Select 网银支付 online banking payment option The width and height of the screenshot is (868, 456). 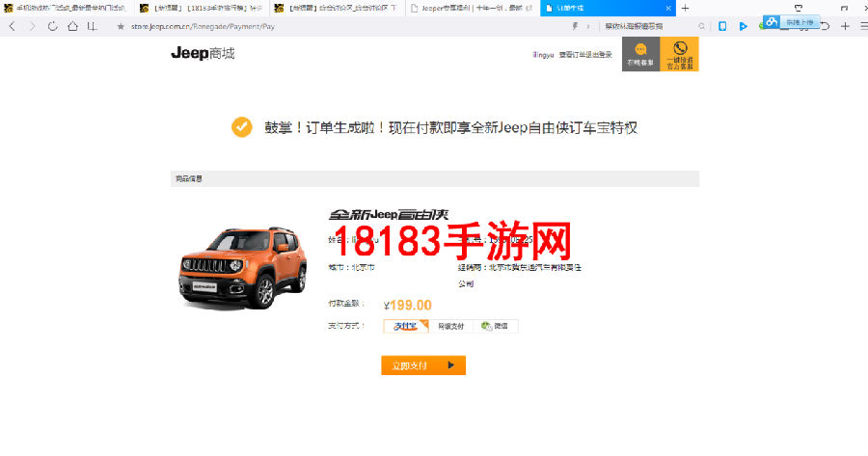point(451,326)
